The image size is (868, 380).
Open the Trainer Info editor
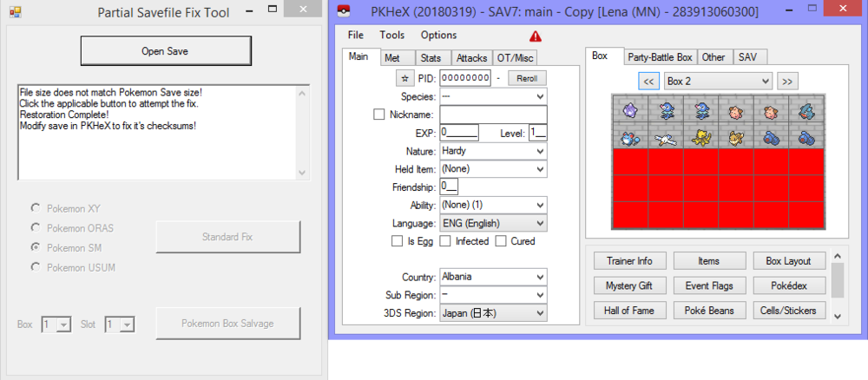[x=630, y=261]
